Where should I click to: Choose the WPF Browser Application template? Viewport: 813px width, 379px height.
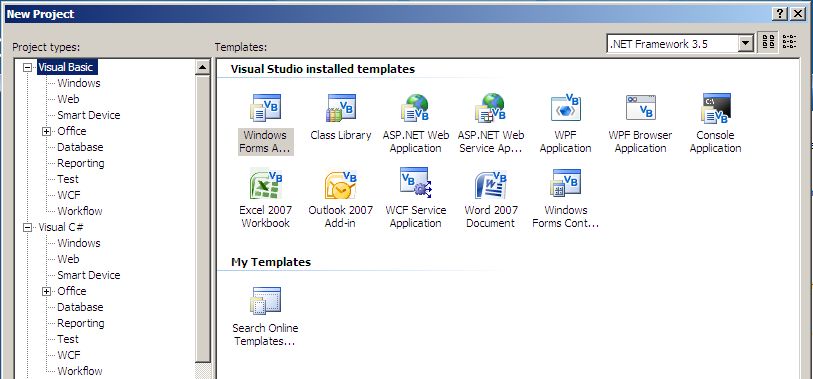pos(640,123)
